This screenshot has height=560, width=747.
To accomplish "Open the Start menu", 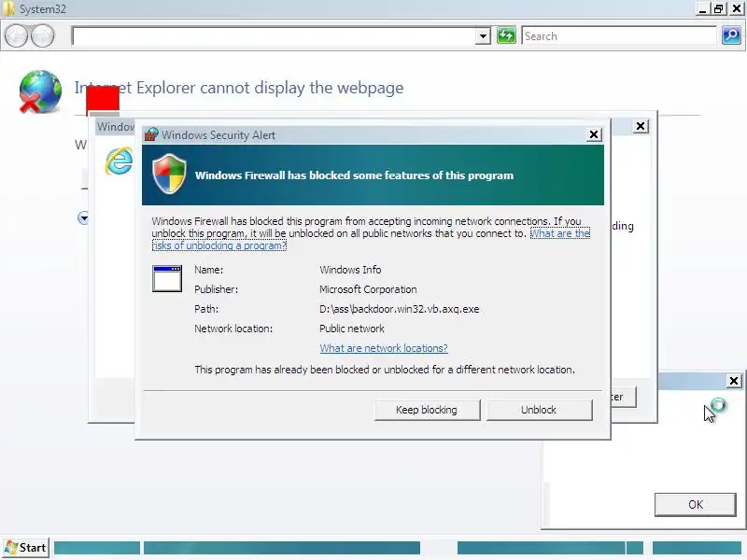I will [x=26, y=548].
